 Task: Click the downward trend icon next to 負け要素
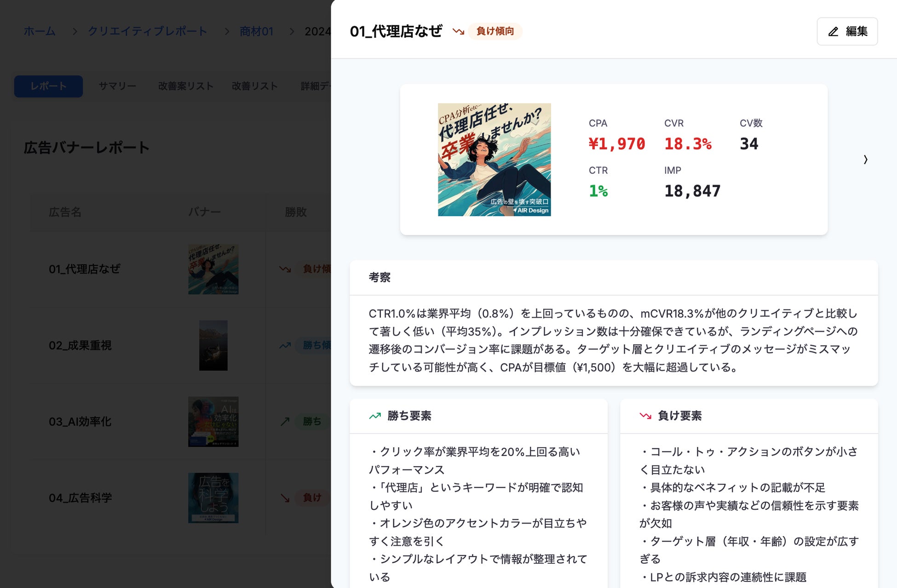[645, 416]
